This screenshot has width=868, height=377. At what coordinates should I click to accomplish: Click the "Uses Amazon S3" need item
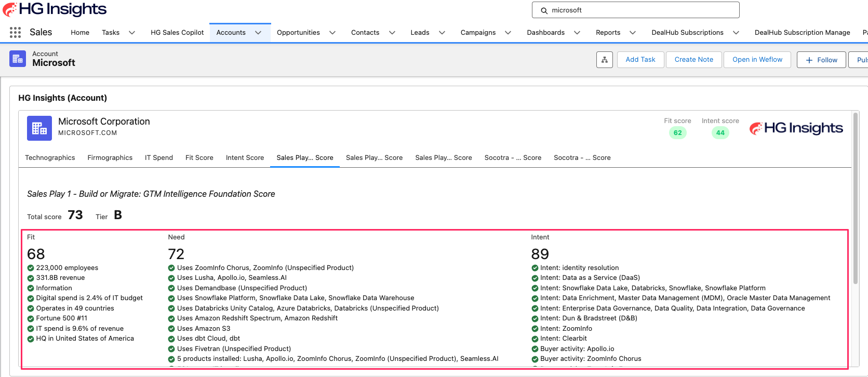204,329
